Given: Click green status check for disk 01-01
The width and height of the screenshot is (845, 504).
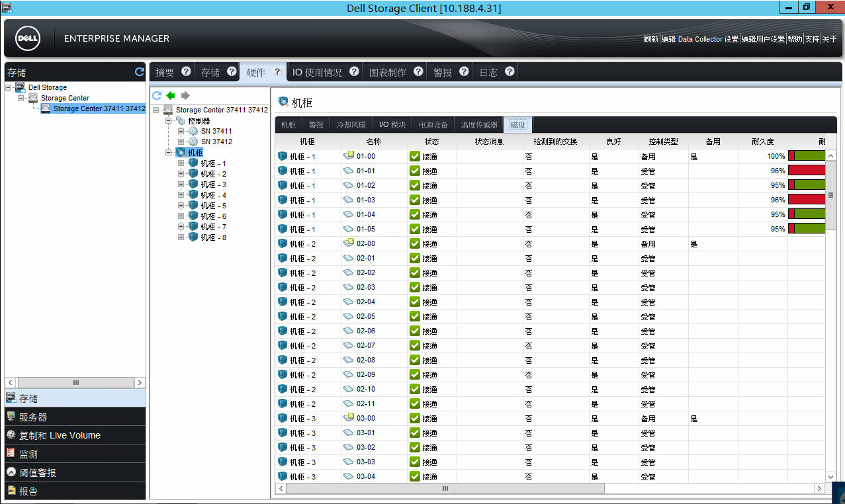Looking at the screenshot, I should [x=415, y=171].
